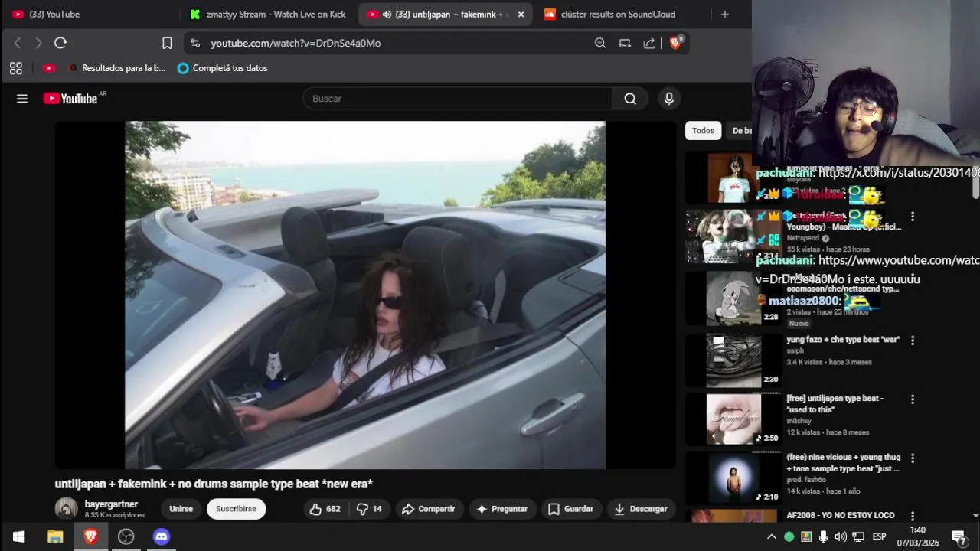Go back with browser back arrow

18,43
